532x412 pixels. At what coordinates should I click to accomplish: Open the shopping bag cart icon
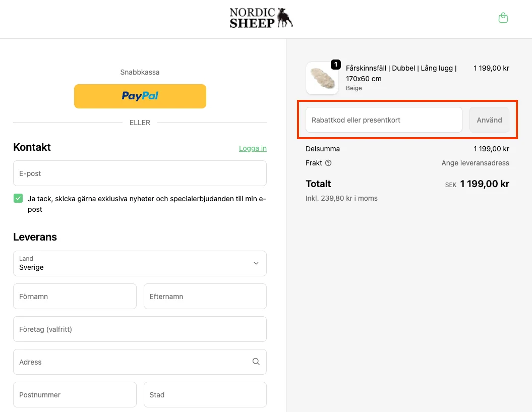click(x=503, y=18)
